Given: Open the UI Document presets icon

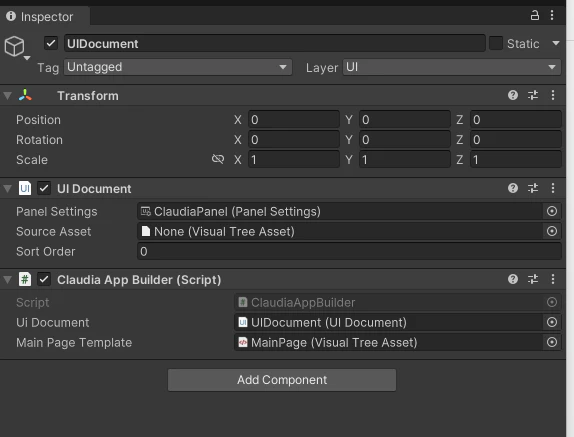Looking at the screenshot, I should coord(533,188).
